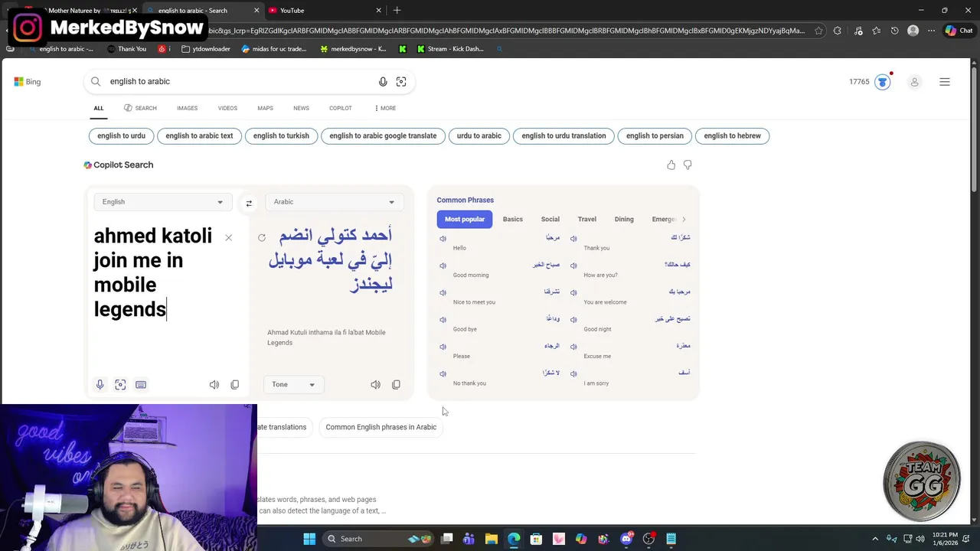Switch to IMAGES search tab
Viewport: 980px width, 551px height.
coord(187,108)
